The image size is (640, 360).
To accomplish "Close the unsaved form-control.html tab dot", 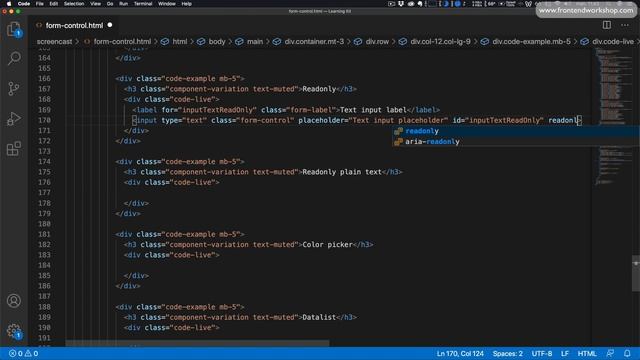I will (x=110, y=25).
